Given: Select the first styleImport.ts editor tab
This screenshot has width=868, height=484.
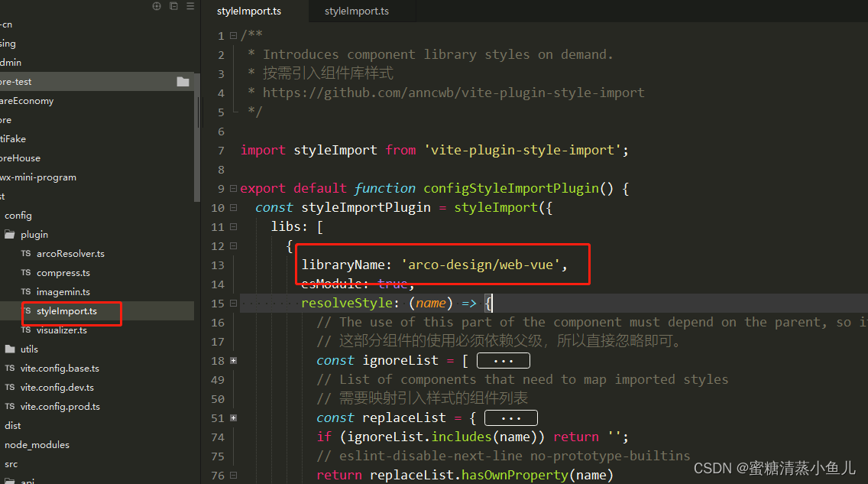Looking at the screenshot, I should (x=249, y=11).
